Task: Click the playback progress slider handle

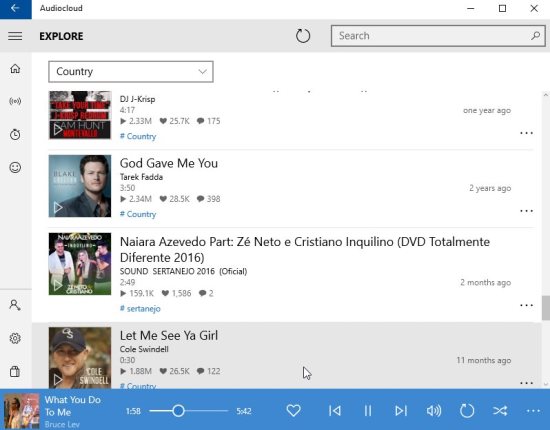Action: click(x=178, y=411)
